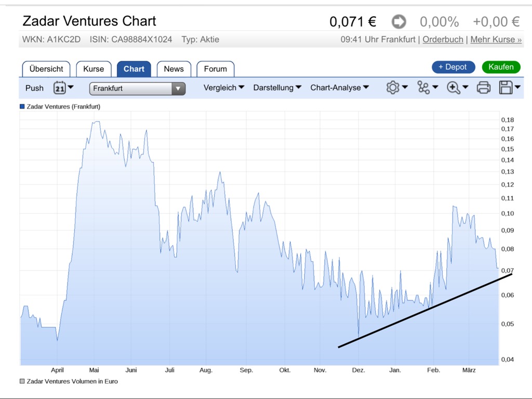Viewport: 532px width, 399px height.
Task: Toggle Push live updates
Action: click(34, 88)
